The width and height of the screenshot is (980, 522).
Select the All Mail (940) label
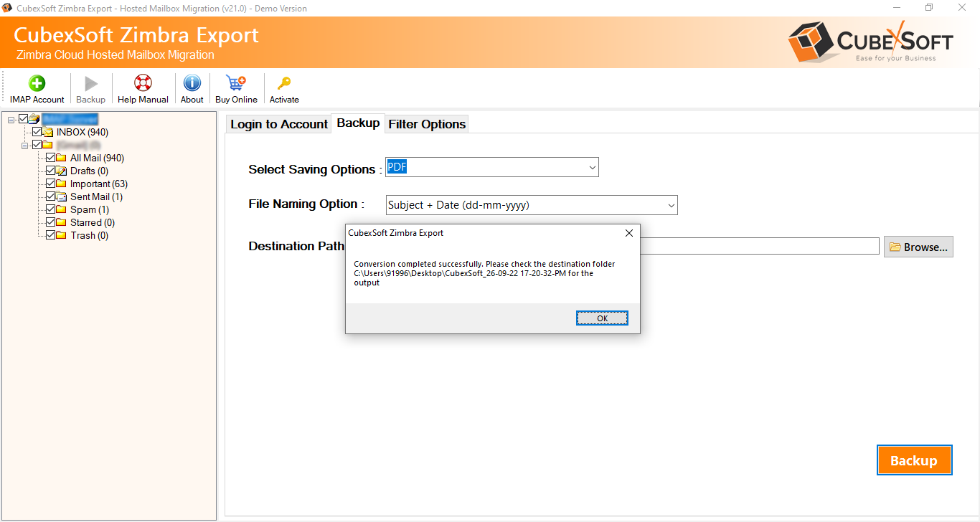point(97,158)
